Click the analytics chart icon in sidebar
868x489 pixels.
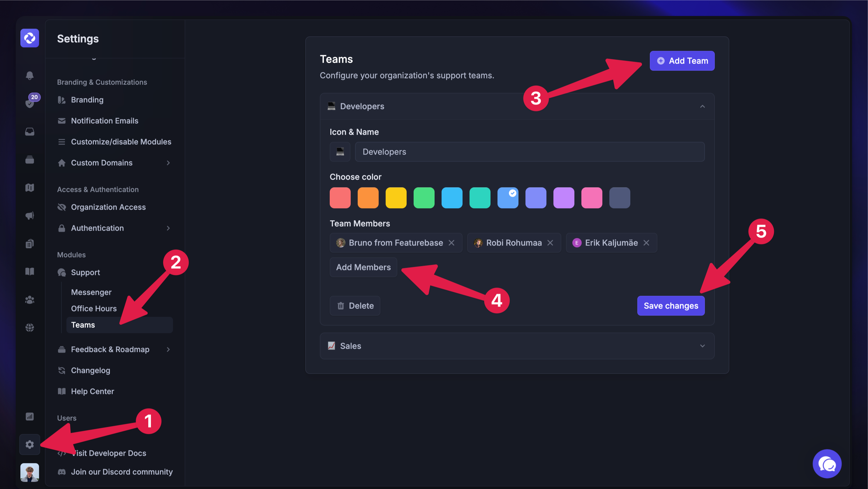(x=30, y=416)
